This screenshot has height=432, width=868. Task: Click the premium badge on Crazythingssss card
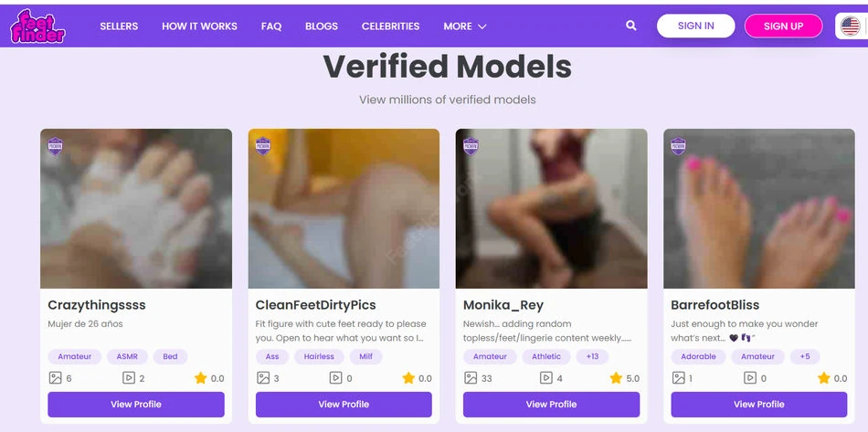(55, 146)
